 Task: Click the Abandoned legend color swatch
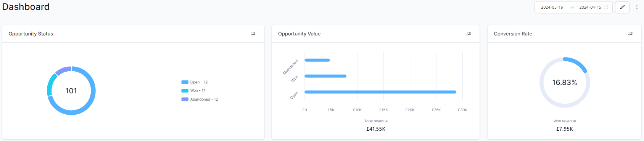click(185, 99)
